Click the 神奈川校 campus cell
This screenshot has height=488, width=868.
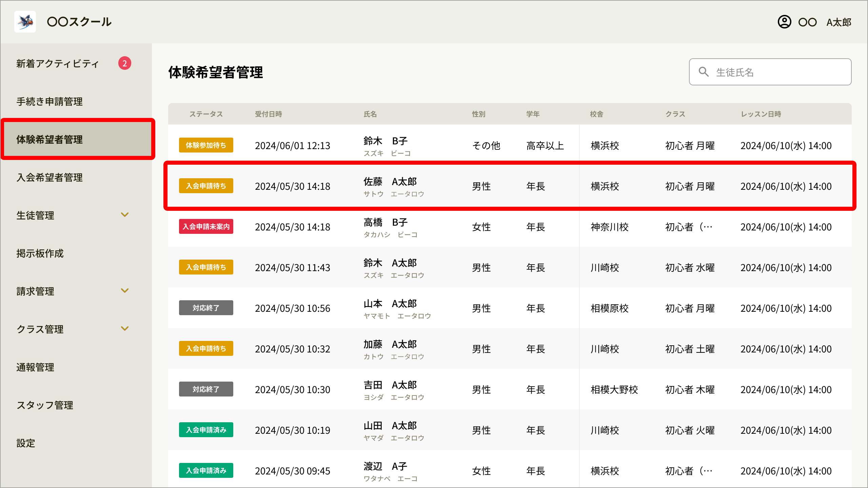click(610, 227)
